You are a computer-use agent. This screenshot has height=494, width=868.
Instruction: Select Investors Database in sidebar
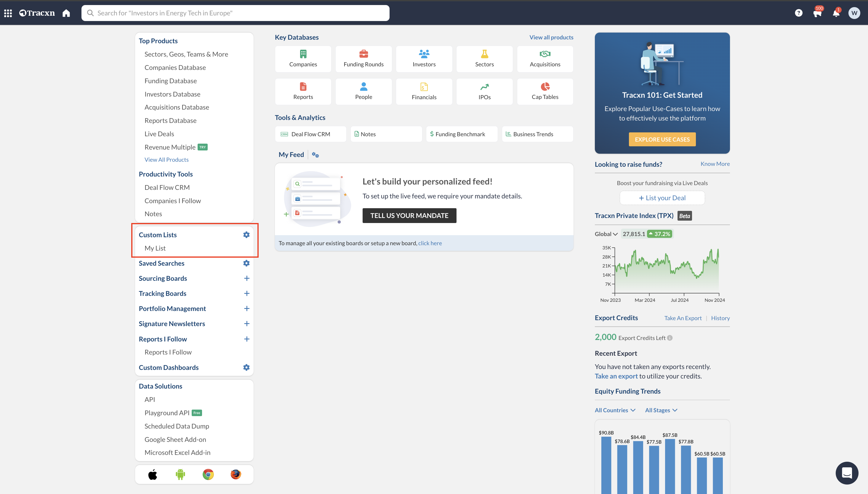pyautogui.click(x=172, y=94)
